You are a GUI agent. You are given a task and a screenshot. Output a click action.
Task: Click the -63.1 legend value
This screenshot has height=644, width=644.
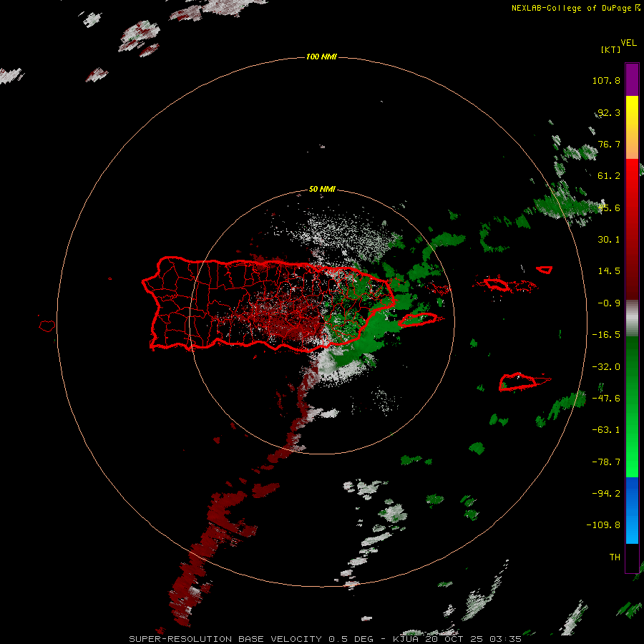(x=606, y=430)
